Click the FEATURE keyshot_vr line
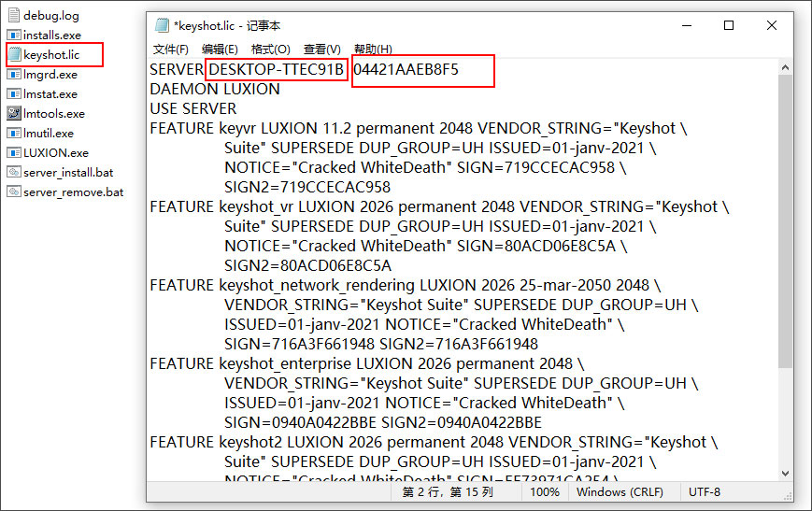This screenshot has height=511, width=812. point(439,207)
